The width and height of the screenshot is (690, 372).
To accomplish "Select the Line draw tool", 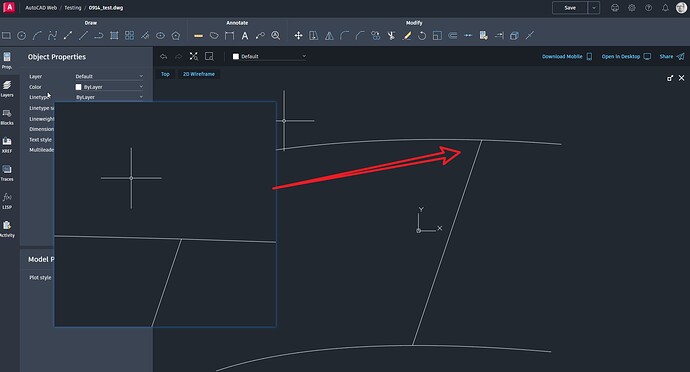I will pyautogui.click(x=83, y=36).
